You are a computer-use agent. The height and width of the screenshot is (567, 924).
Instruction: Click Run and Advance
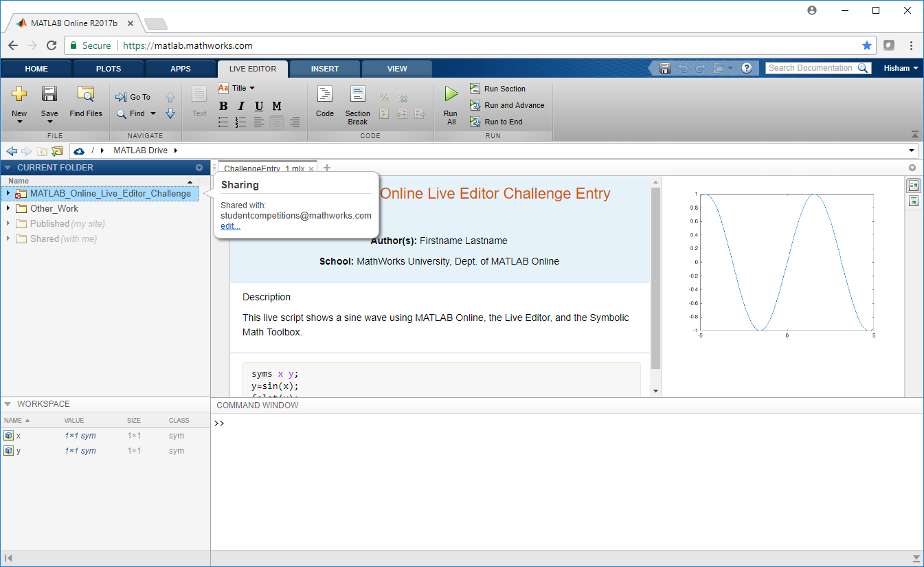[x=507, y=105]
